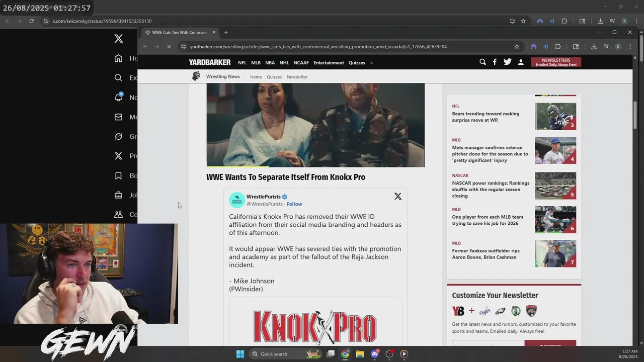
Task: Open Bookmarks icon in X sidebar
Action: [x=118, y=175]
